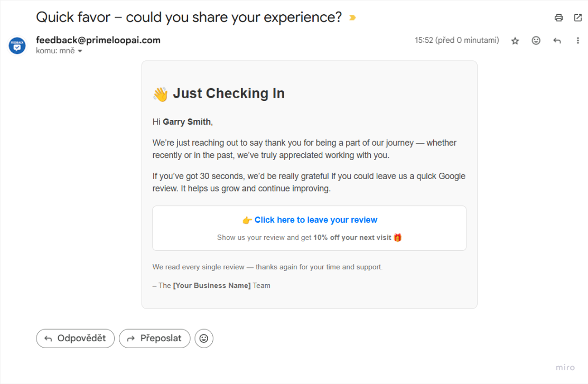The height and width of the screenshot is (384, 588).
Task: Click the miro watermark logo
Action: click(x=565, y=367)
